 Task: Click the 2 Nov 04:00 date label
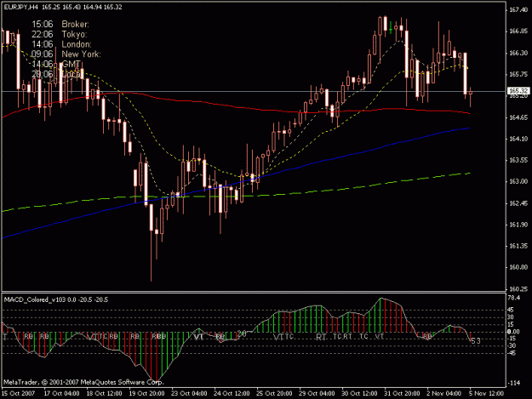[444, 394]
